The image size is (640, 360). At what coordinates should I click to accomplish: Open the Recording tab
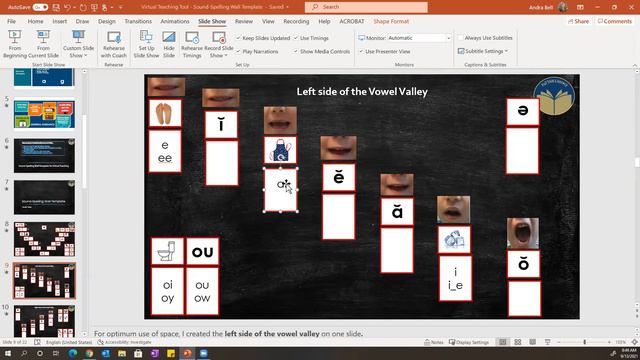(296, 21)
